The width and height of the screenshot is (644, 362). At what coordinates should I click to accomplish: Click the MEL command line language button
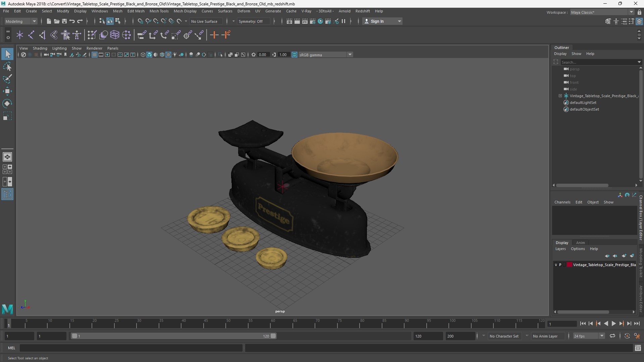tap(12, 348)
